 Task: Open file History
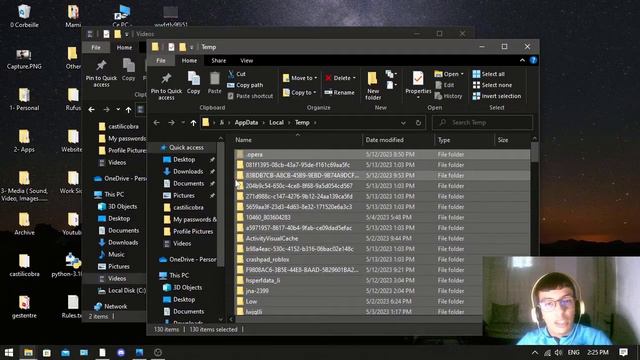[x=448, y=96]
